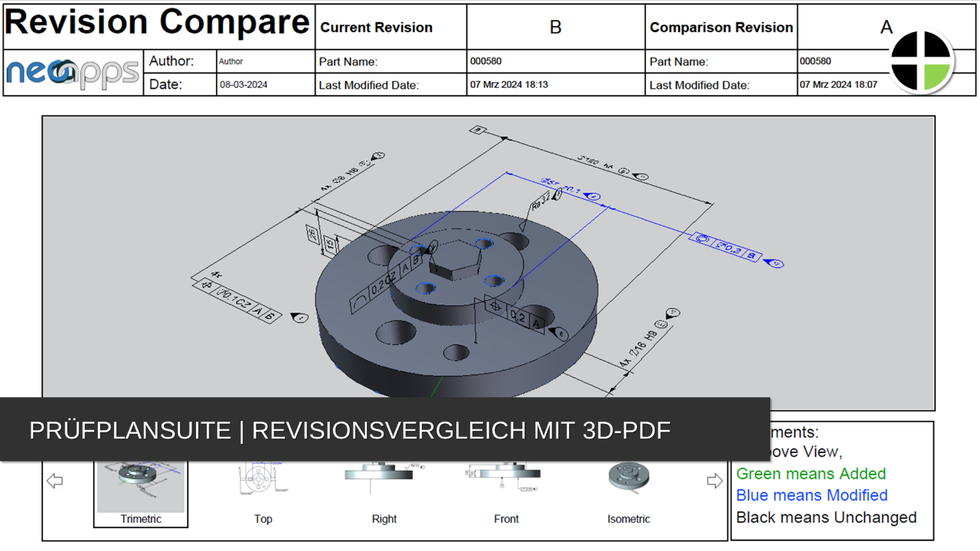Select the Right view thumbnail
The height and width of the screenshot is (551, 980).
click(x=384, y=494)
